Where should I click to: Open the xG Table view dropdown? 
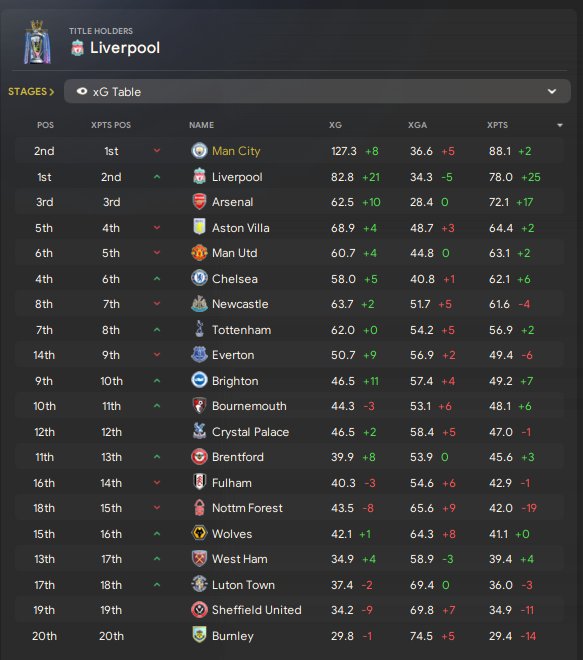click(x=317, y=91)
